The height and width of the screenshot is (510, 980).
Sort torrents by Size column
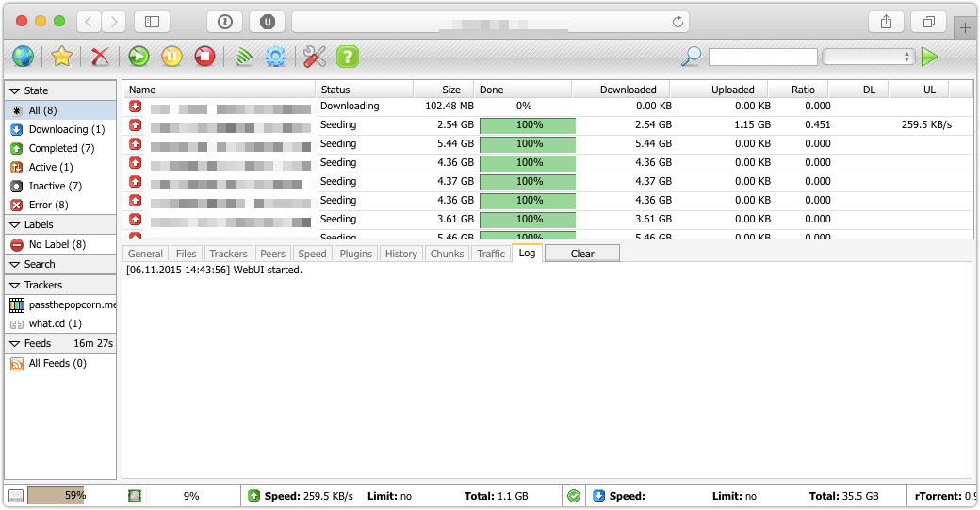click(x=443, y=90)
